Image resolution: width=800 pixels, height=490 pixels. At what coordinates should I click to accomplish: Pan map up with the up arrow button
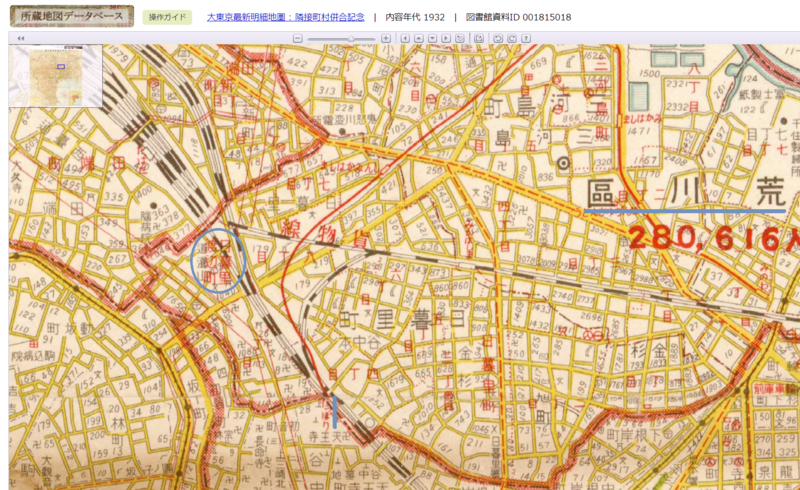coord(419,38)
